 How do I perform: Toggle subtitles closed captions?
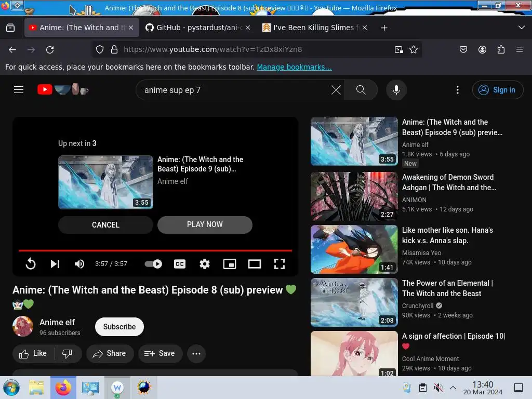(179, 263)
